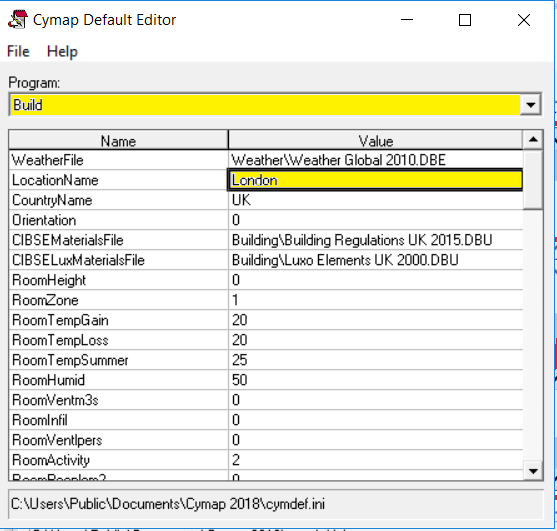Image resolution: width=557 pixels, height=531 pixels.
Task: Edit the London location value field
Action: tap(375, 180)
